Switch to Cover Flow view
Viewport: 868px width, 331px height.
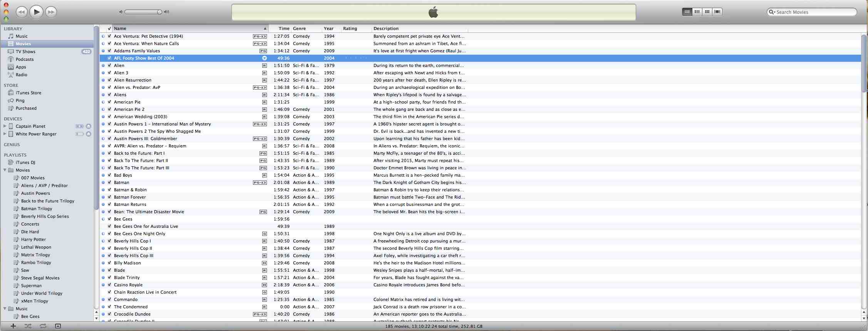click(x=717, y=12)
